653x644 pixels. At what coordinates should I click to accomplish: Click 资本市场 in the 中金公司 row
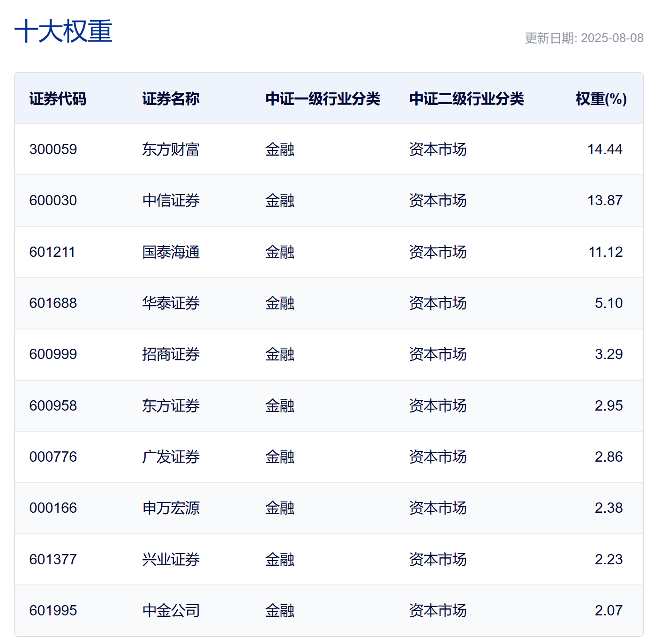[x=438, y=611]
